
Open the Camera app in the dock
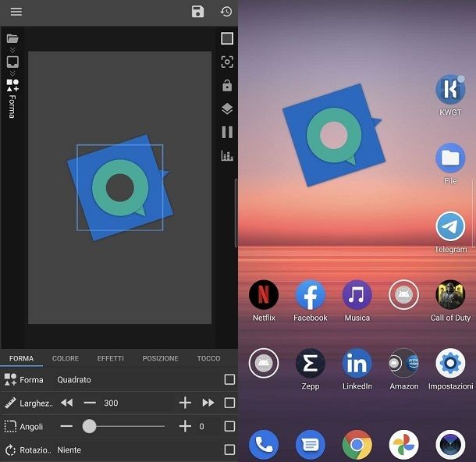coord(450,445)
